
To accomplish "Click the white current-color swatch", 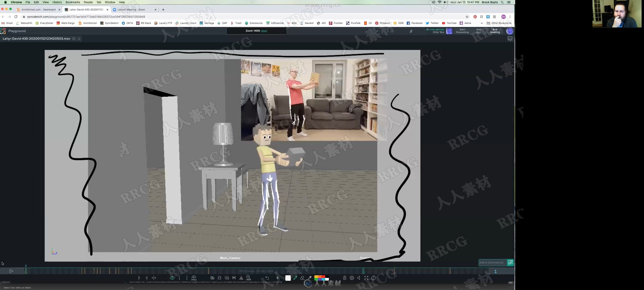I will (x=288, y=278).
